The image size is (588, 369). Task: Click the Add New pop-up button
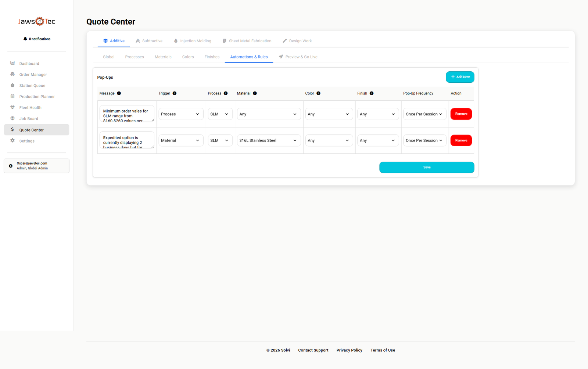click(x=460, y=77)
